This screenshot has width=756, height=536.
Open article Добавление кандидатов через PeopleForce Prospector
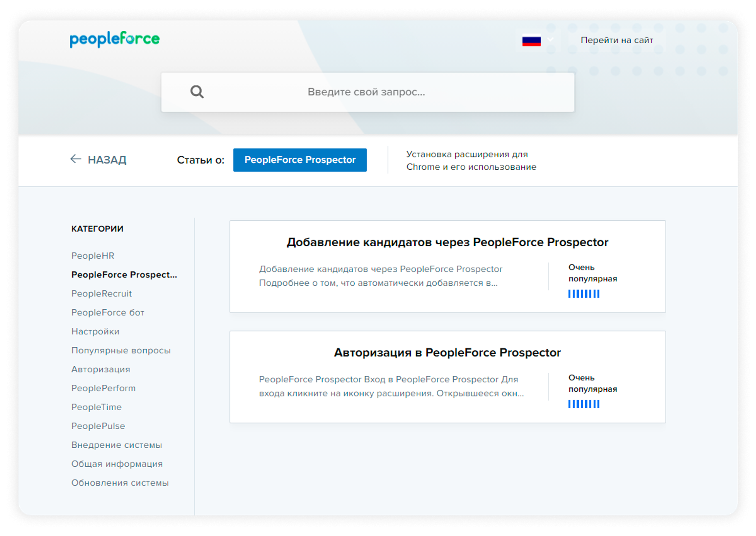pos(447,242)
